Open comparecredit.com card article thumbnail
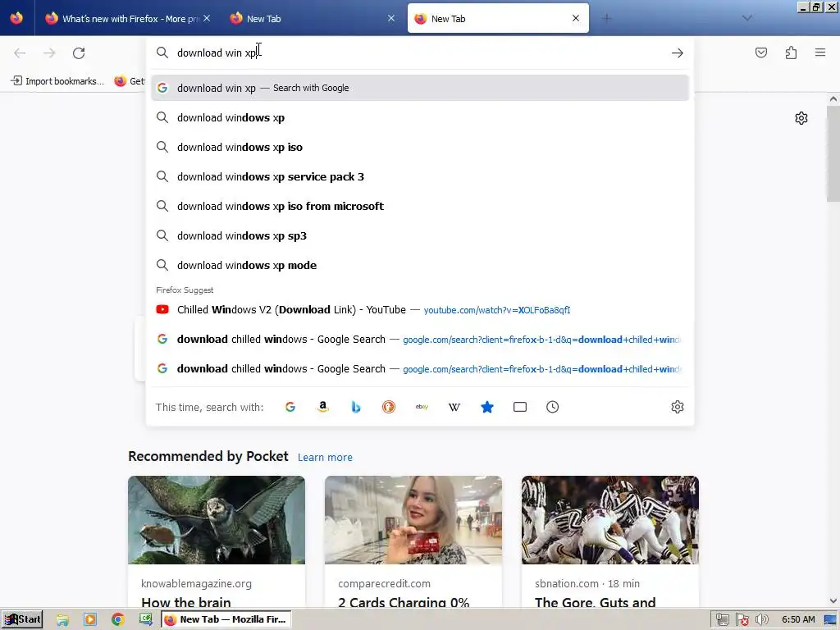 [413, 520]
